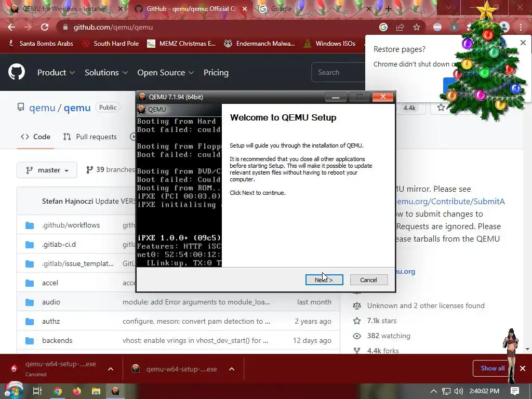Open a new Chrome tab
The width and height of the screenshot is (532, 399).
tap(389, 9)
